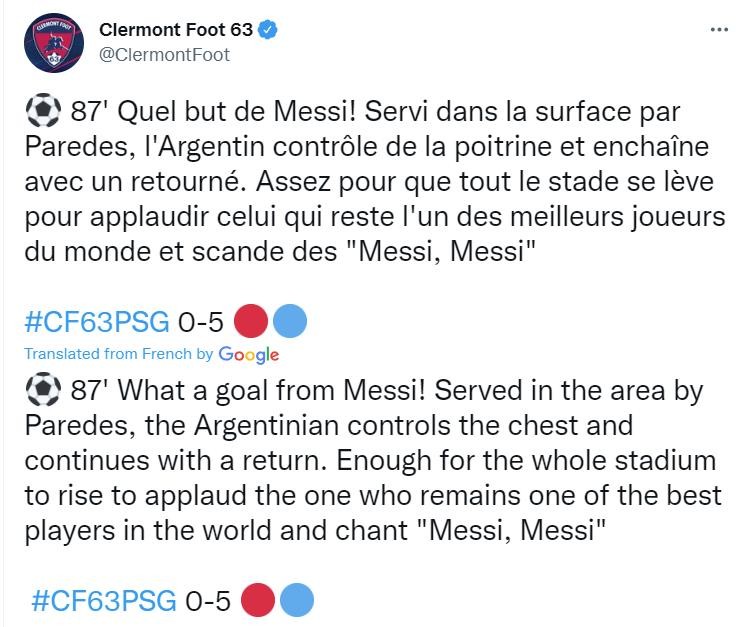
Task: Click the 0-5 score in the translated tweet
Action: (x=208, y=600)
